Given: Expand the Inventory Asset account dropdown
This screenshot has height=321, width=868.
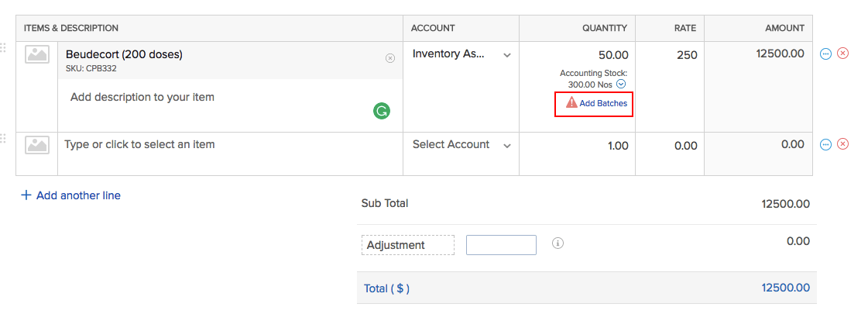Looking at the screenshot, I should click(x=507, y=55).
